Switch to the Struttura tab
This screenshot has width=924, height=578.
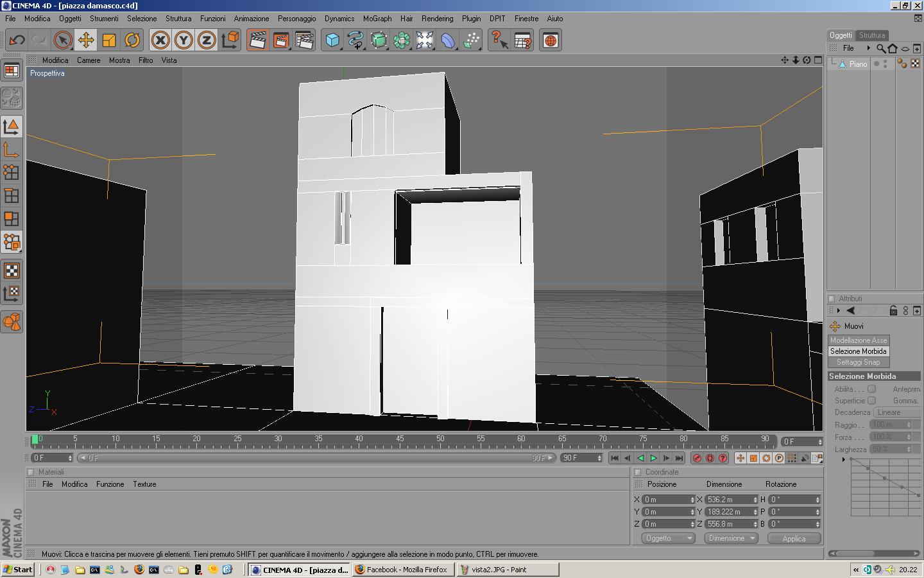point(872,35)
